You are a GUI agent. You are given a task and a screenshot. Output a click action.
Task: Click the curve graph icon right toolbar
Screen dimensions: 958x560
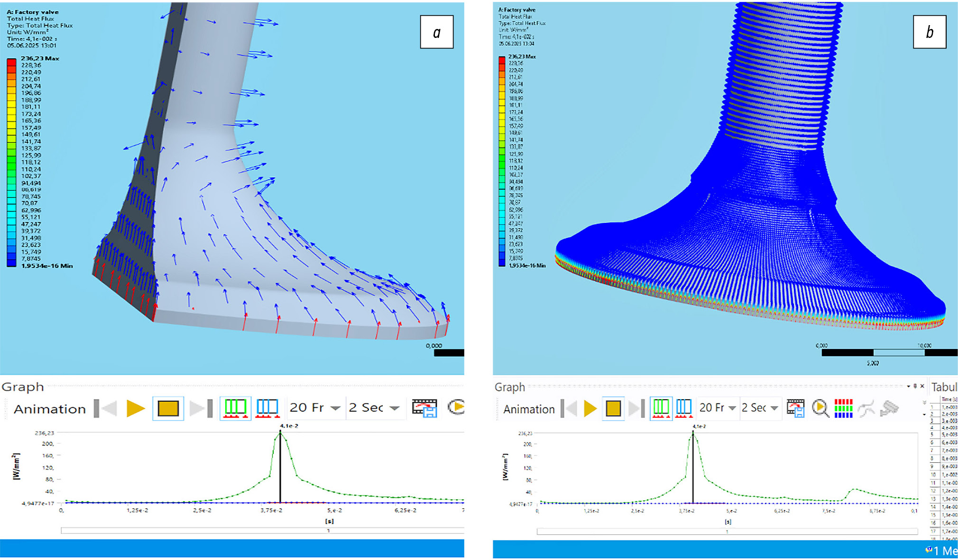[x=866, y=408]
